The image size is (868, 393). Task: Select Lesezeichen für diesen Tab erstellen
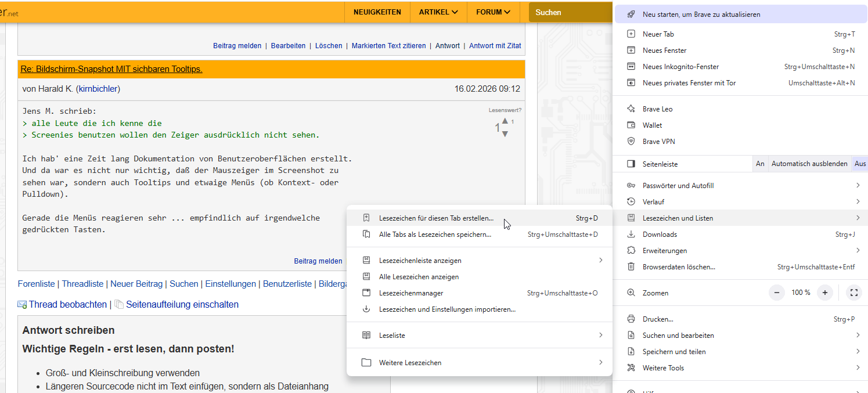tap(435, 218)
